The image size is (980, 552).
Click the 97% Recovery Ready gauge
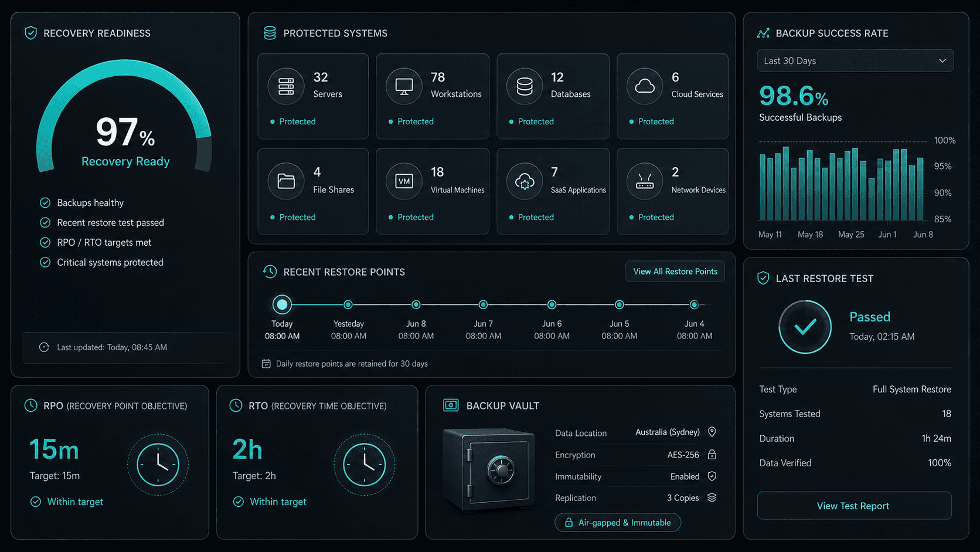(x=124, y=117)
